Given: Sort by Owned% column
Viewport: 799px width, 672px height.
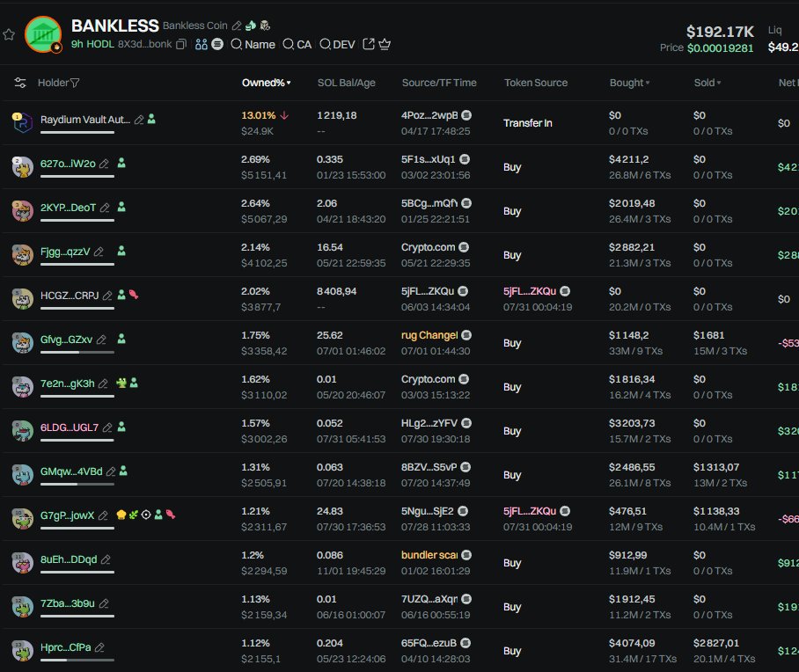Looking at the screenshot, I should click(266, 83).
